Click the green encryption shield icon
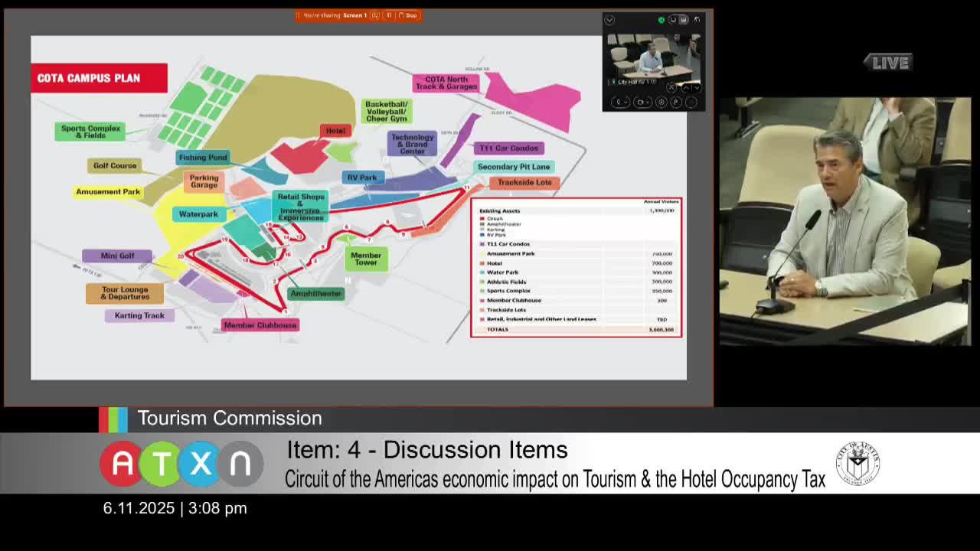Viewport: 980px width, 551px height. tap(661, 20)
